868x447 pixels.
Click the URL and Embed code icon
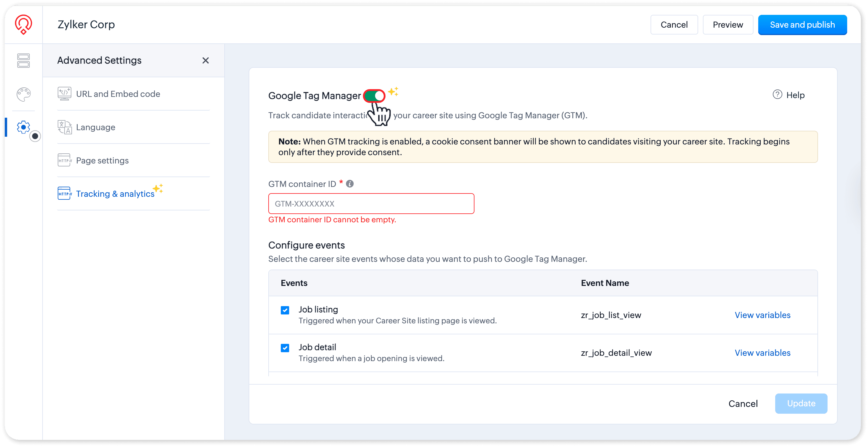pyautogui.click(x=64, y=94)
